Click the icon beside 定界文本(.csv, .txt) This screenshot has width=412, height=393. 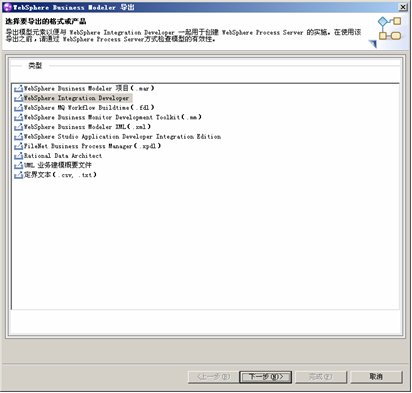pyautogui.click(x=18, y=175)
